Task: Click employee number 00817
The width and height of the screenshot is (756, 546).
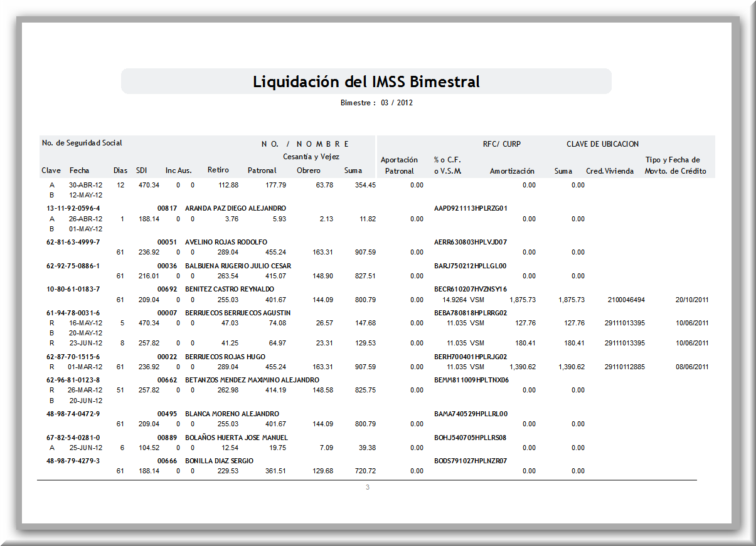Action: pos(167,208)
